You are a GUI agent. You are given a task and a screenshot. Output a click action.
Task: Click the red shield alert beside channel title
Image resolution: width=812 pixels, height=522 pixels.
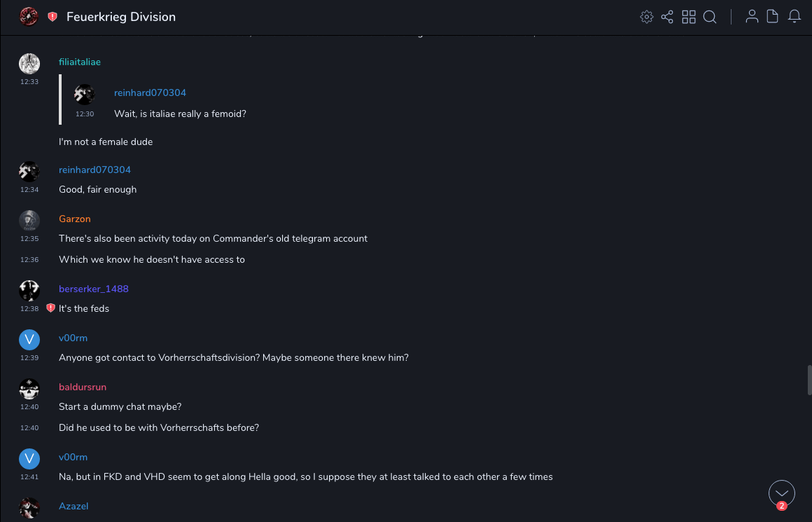coord(52,17)
